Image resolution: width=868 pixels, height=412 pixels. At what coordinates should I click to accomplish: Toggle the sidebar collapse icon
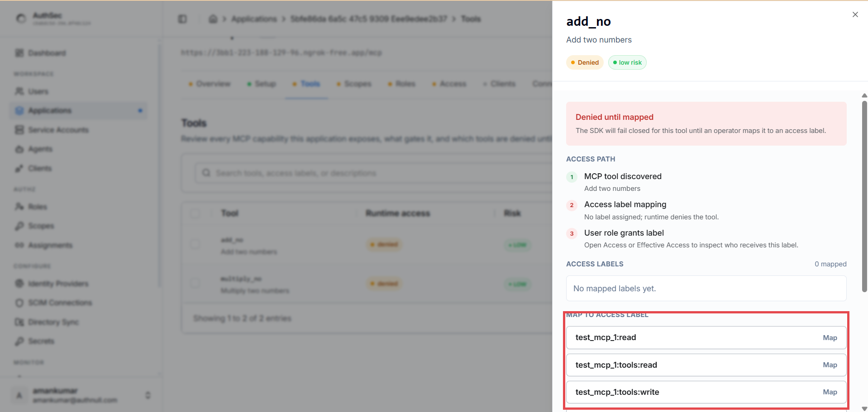pyautogui.click(x=182, y=19)
